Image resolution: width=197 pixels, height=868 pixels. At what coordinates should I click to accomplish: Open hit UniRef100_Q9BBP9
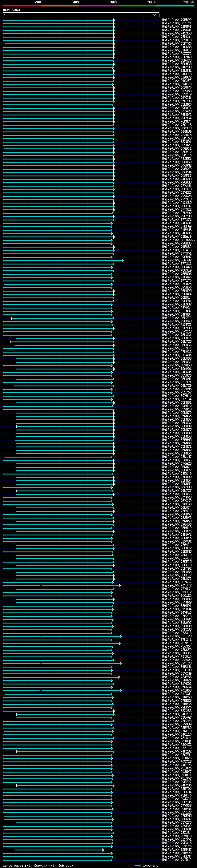177,20
